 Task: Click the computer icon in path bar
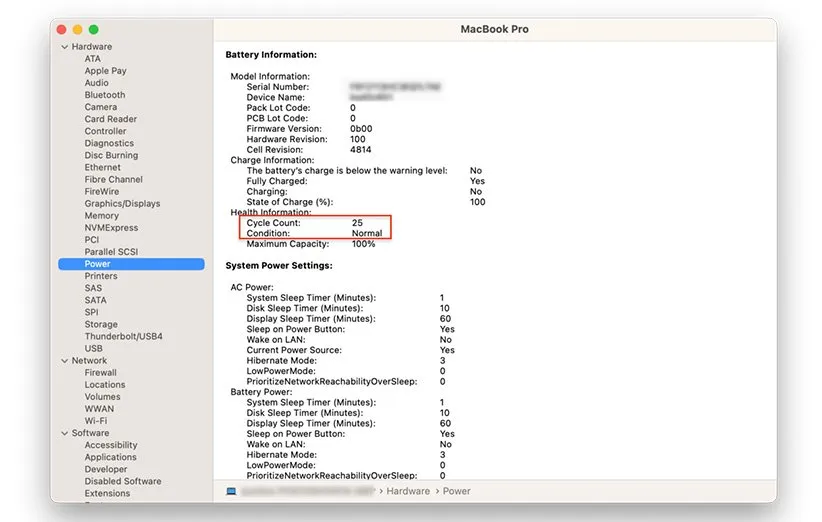[x=232, y=491]
